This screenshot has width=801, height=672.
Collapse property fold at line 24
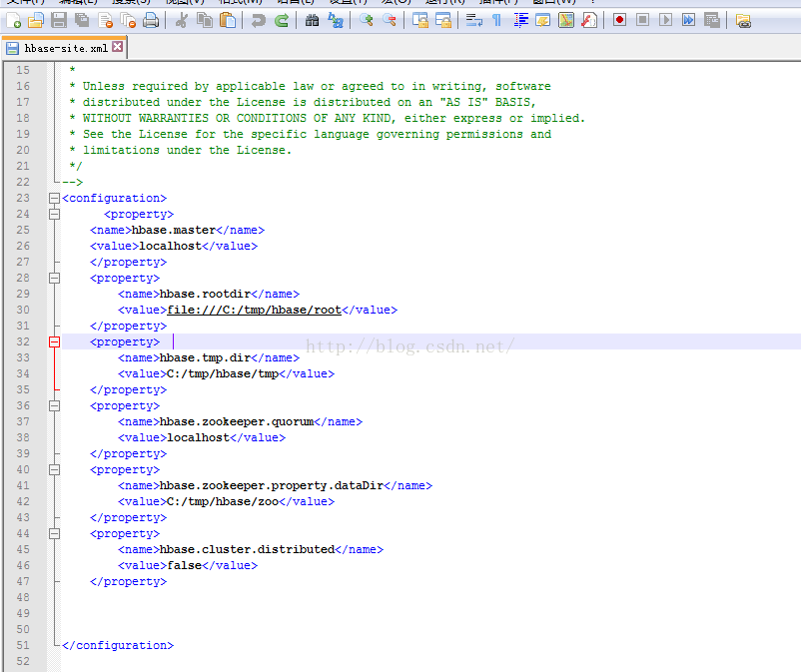[x=54, y=214]
